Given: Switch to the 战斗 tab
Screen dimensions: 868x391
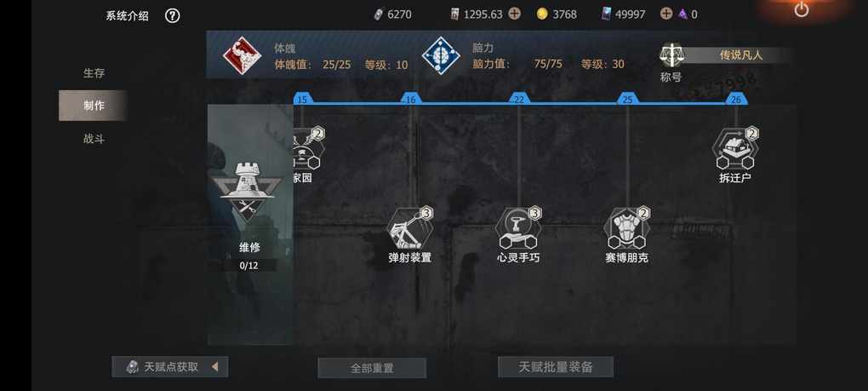Looking at the screenshot, I should (94, 139).
